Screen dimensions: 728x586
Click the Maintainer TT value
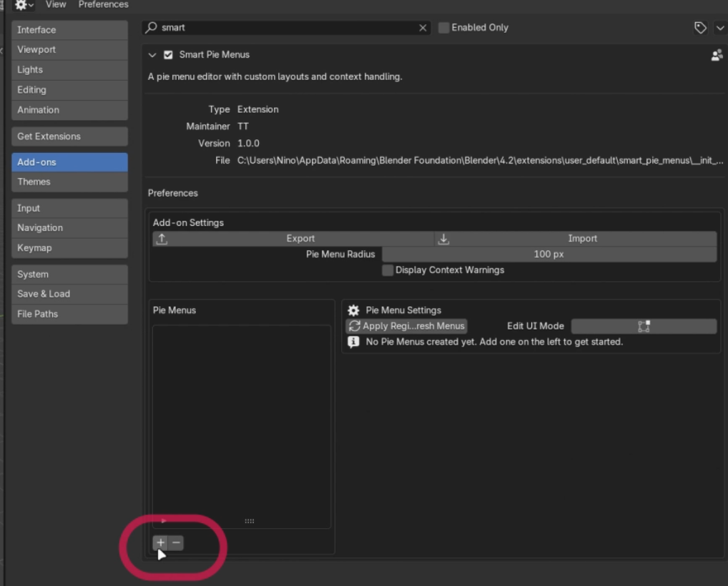[243, 126]
